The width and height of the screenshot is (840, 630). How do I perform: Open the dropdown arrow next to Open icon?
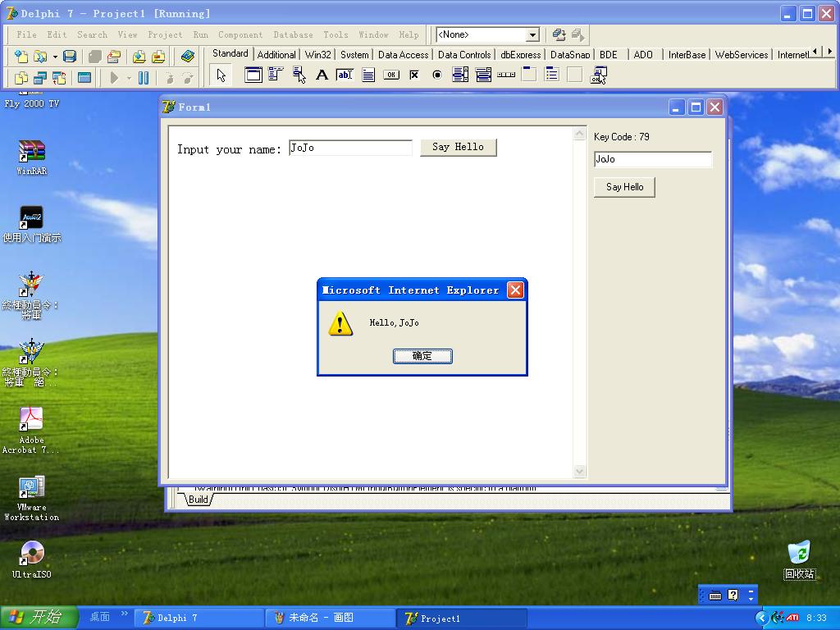tap(55, 57)
